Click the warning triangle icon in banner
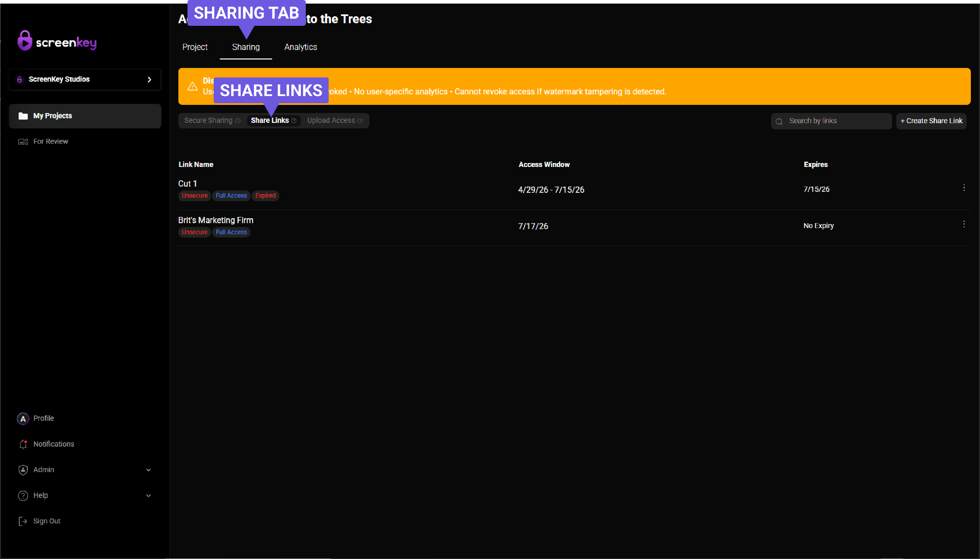Screen dimensions: 980x559 point(192,86)
